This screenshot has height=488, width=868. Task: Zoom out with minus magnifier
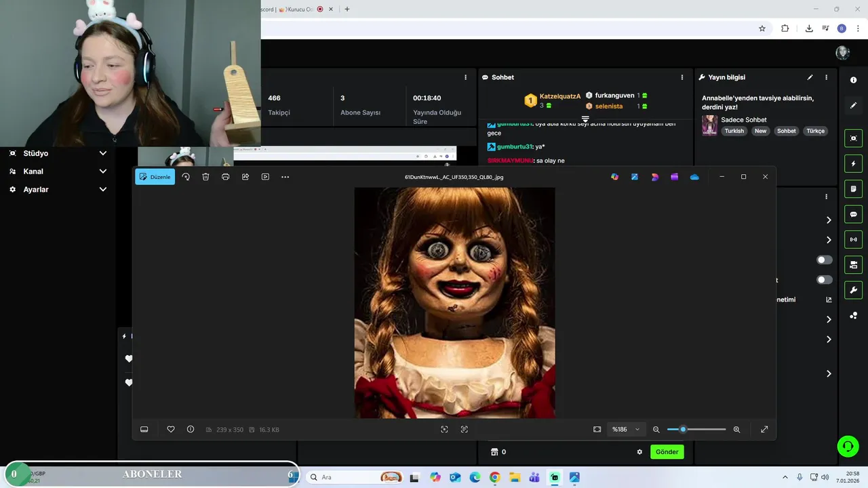pos(656,429)
